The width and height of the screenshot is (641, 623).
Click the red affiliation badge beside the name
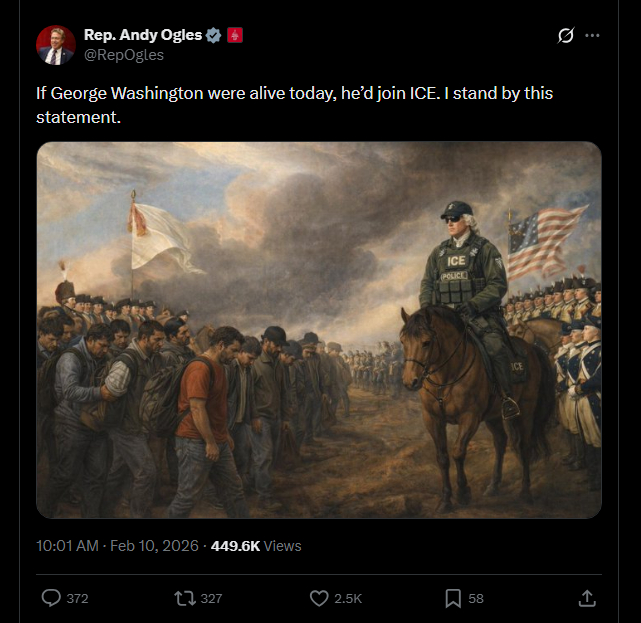click(x=235, y=35)
